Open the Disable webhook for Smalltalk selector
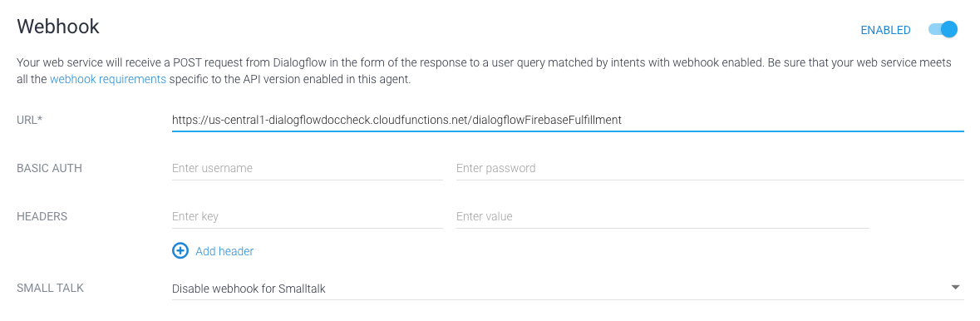Viewport: 980px width, 321px height. point(568,289)
